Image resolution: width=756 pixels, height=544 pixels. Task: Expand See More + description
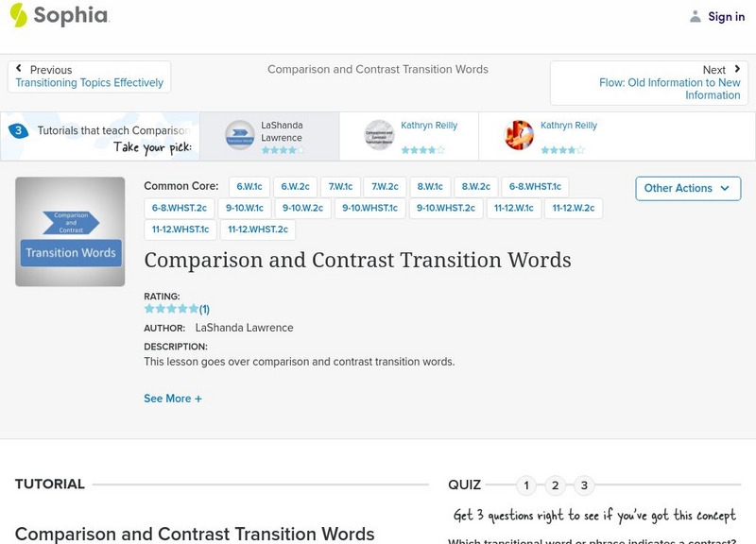click(x=173, y=399)
